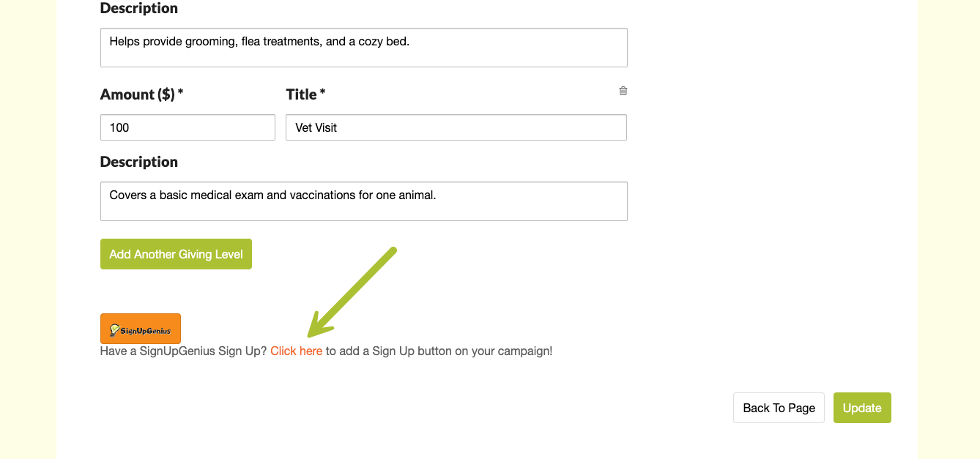Click the required asterisk beside Title
Viewport: 980px width, 459px height.
(323, 94)
